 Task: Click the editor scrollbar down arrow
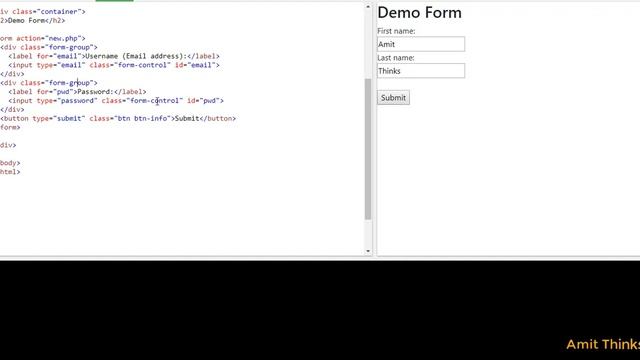(x=368, y=251)
